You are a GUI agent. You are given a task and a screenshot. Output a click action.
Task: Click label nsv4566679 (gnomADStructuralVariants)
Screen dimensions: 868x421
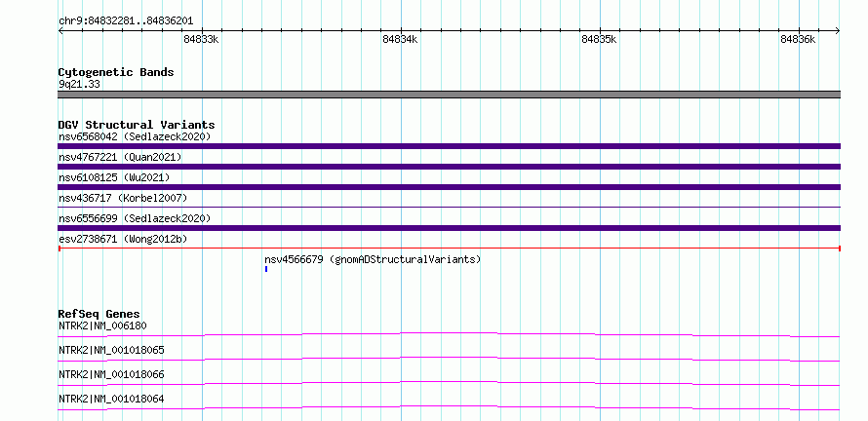[x=373, y=259]
